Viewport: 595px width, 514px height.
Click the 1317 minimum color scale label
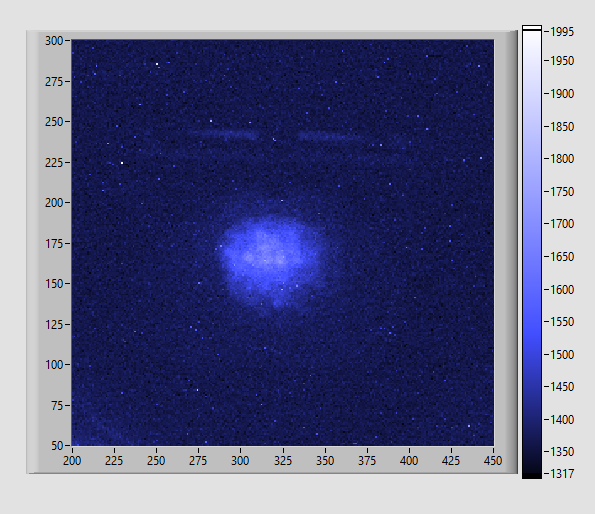point(562,473)
